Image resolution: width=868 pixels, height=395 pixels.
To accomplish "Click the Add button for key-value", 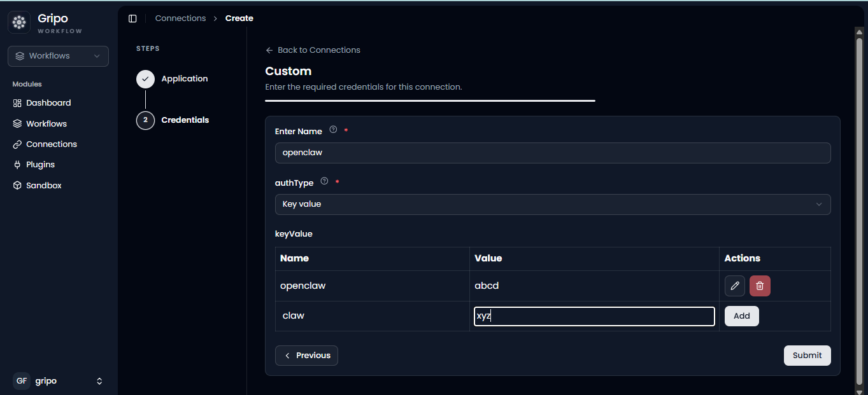I will tap(742, 316).
